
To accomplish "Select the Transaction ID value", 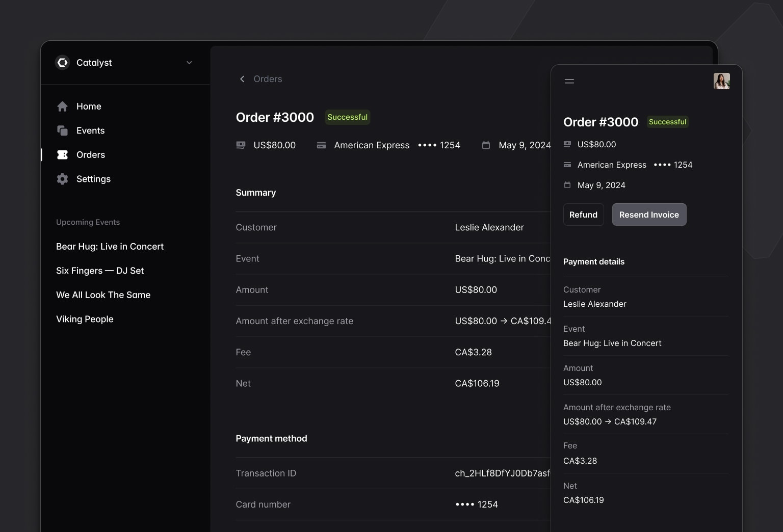I will [502, 473].
